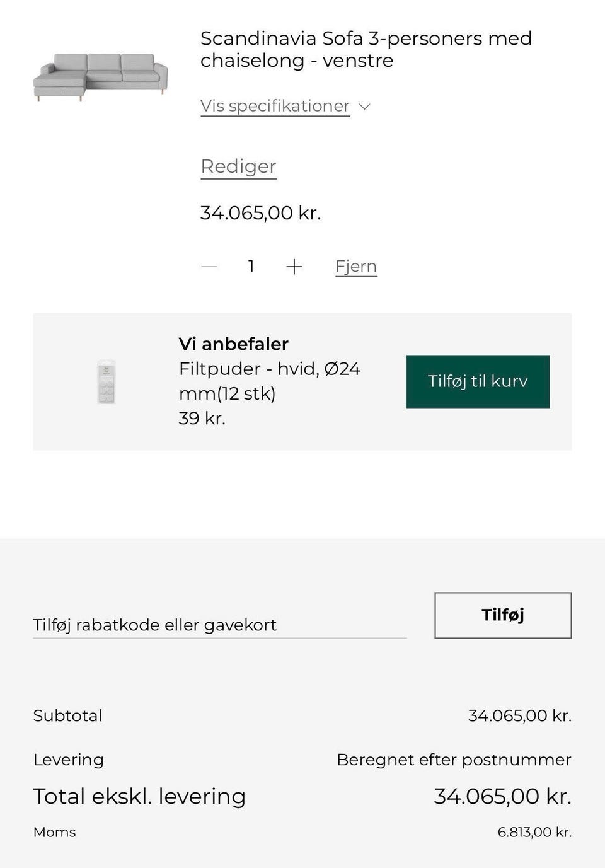Select Rediger to edit the sofa

click(x=238, y=166)
